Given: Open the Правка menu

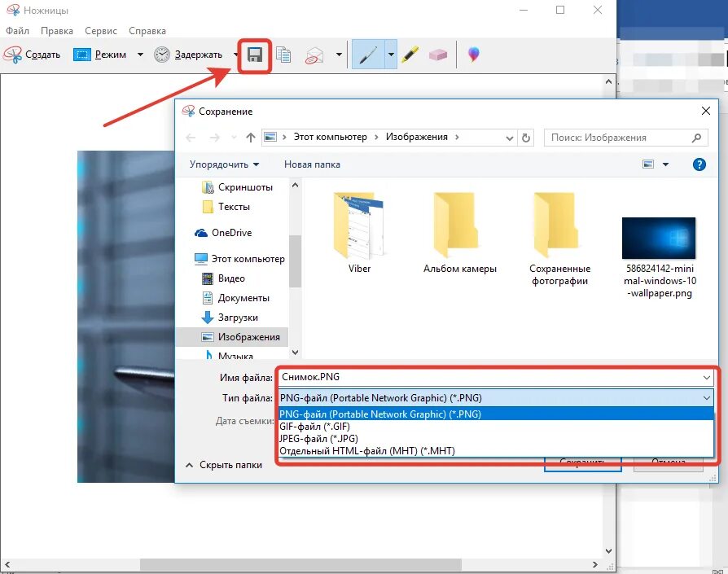Looking at the screenshot, I should tap(57, 31).
